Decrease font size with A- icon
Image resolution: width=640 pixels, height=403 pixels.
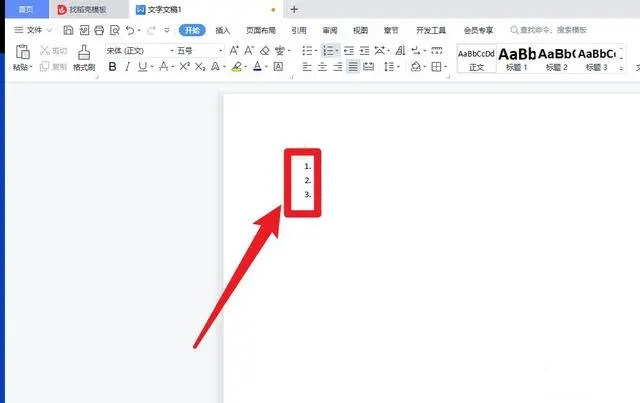tap(249, 50)
